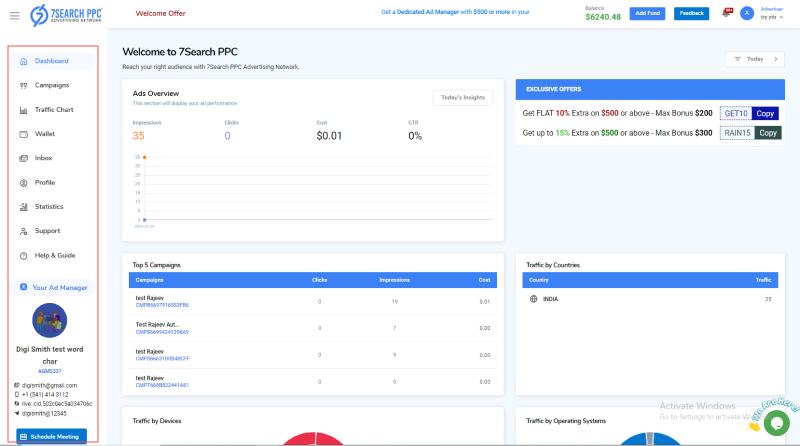The width and height of the screenshot is (800, 446).
Task: Copy the GET10 coupon code
Action: pyautogui.click(x=765, y=114)
